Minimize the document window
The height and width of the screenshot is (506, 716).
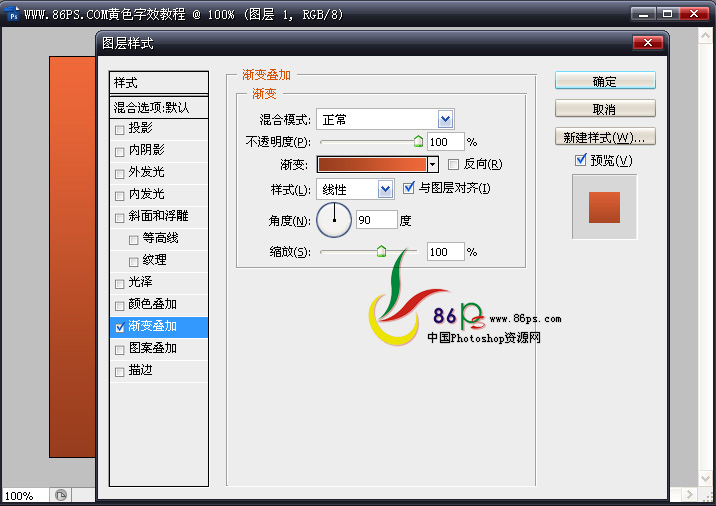point(643,14)
